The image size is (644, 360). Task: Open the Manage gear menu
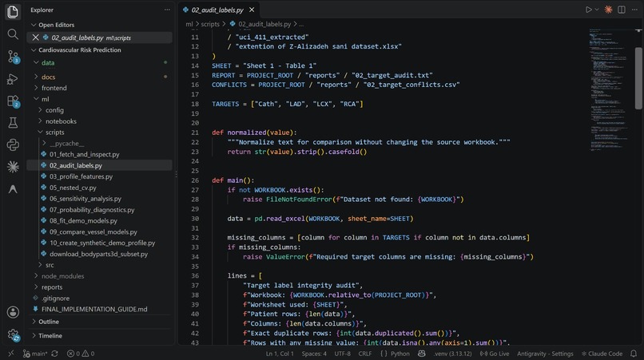13,334
